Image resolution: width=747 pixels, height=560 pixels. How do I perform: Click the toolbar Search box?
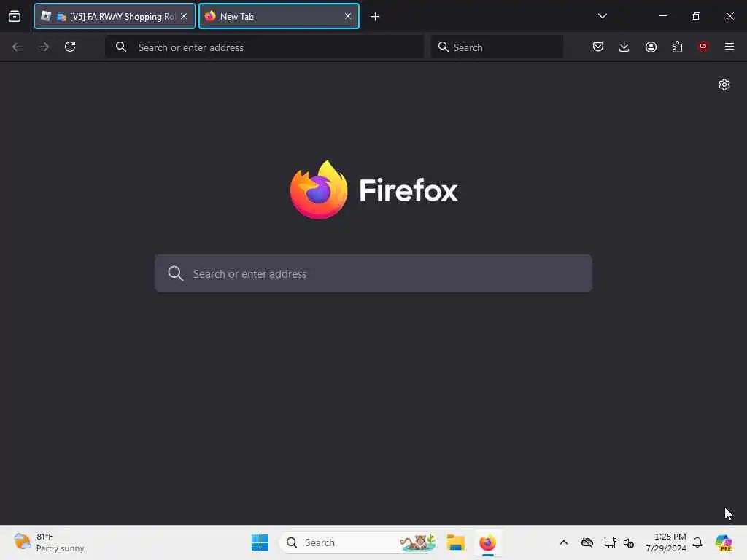click(497, 47)
